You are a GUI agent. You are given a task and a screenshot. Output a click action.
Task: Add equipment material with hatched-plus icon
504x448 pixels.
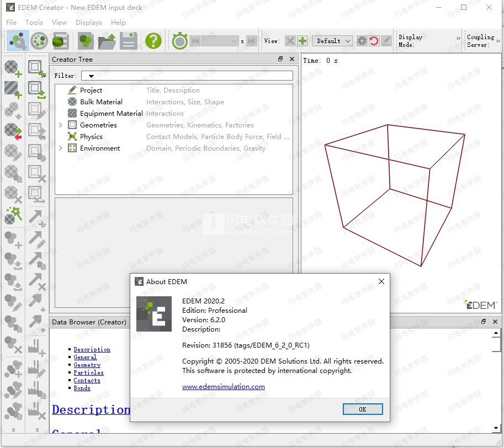click(x=13, y=89)
